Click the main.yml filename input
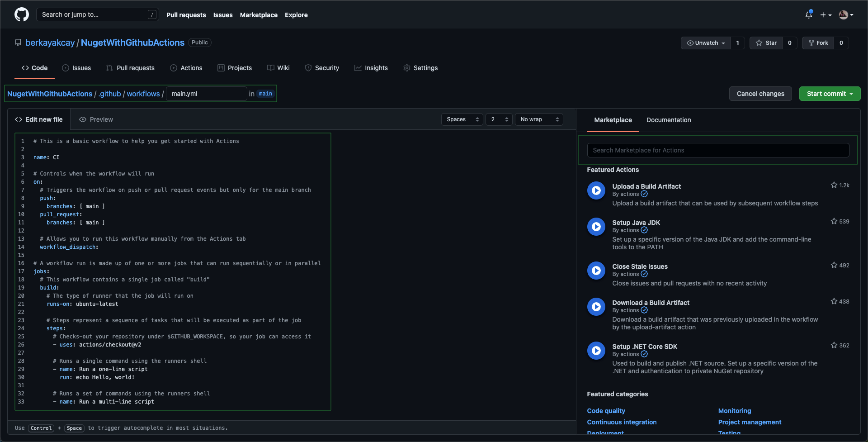The height and width of the screenshot is (442, 868). click(x=207, y=94)
